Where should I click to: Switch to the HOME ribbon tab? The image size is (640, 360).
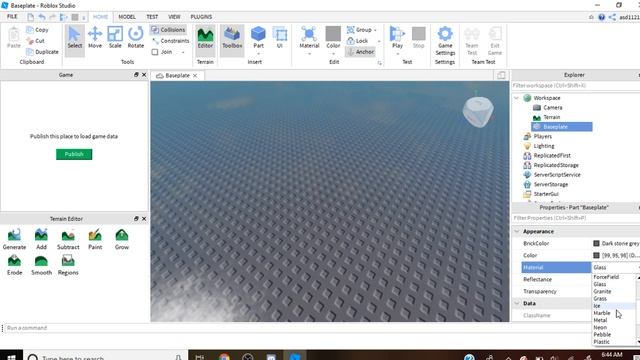pyautogui.click(x=100, y=17)
